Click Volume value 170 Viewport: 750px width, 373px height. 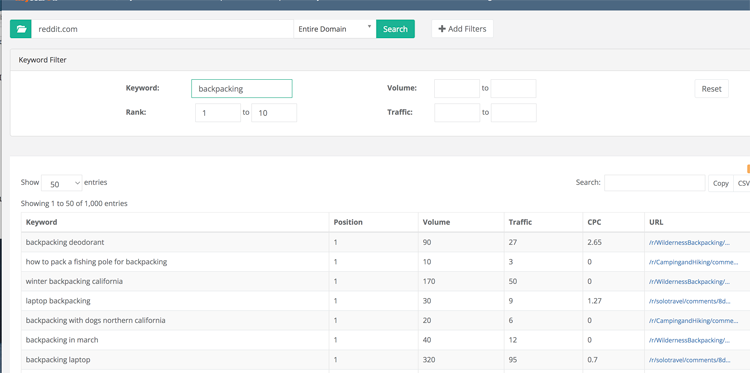click(x=429, y=281)
